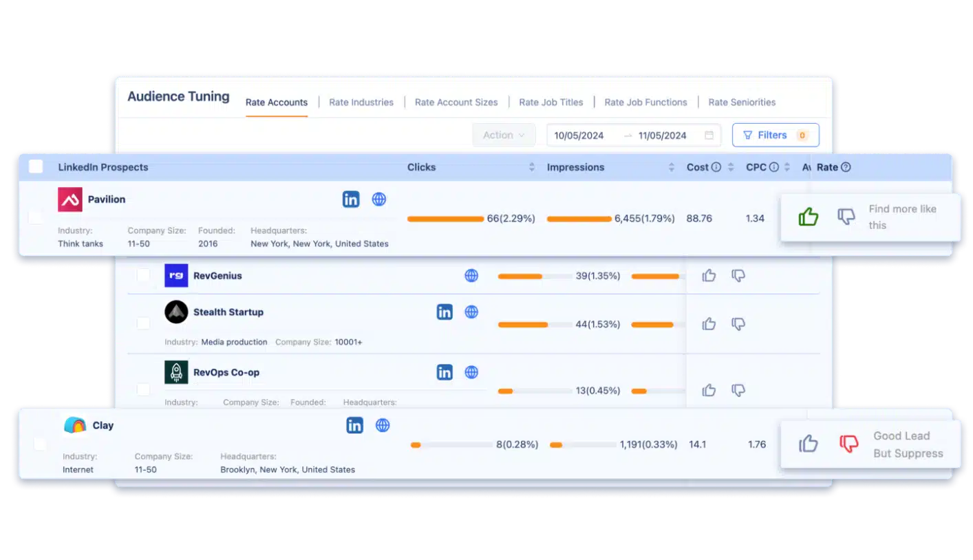Image resolution: width=973 pixels, height=560 pixels.
Task: Open the Action dropdown
Action: click(504, 136)
